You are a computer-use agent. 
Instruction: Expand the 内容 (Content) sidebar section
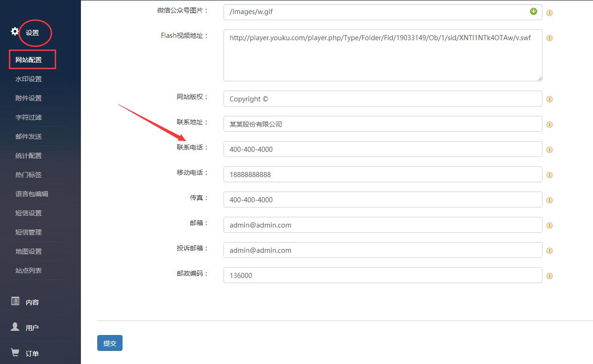click(x=32, y=302)
